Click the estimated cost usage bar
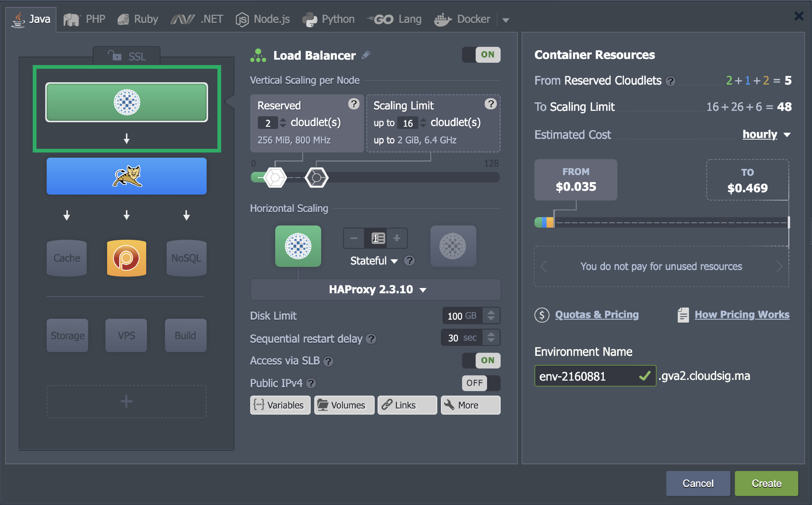 tap(662, 222)
